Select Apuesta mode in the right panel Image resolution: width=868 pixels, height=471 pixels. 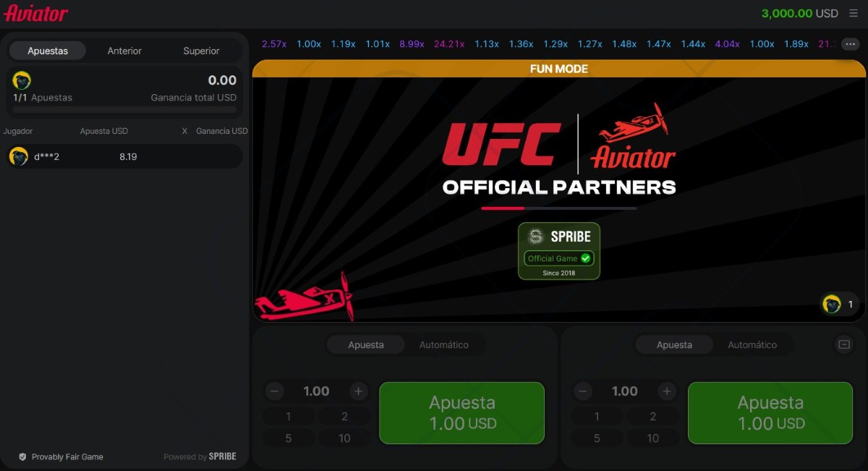(674, 345)
